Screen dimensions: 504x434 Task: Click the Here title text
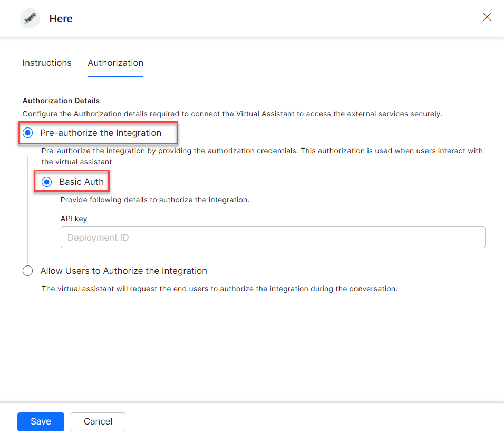pyautogui.click(x=61, y=18)
